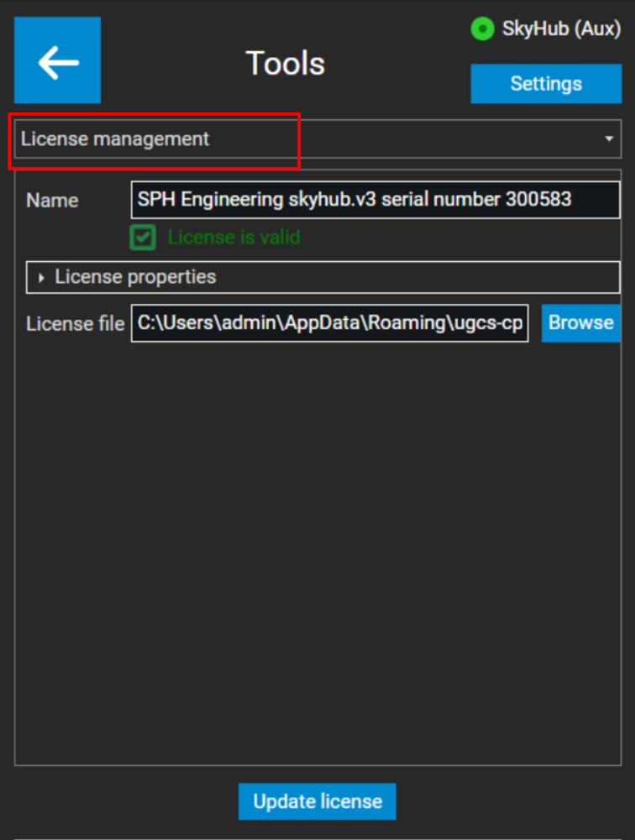Screen dimensions: 635x840
Task: Toggle the License is valid checkbox
Action: point(143,238)
